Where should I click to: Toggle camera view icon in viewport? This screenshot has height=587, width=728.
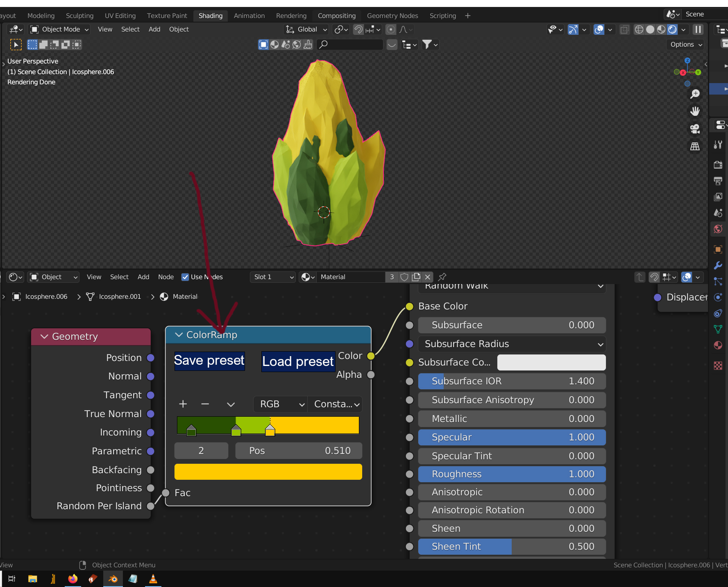pos(695,129)
